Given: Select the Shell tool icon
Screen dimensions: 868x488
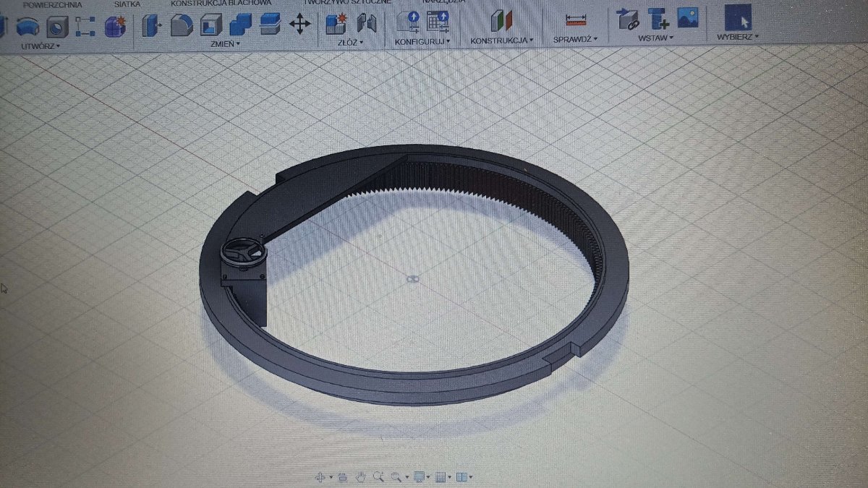Looking at the screenshot, I should (x=210, y=25).
